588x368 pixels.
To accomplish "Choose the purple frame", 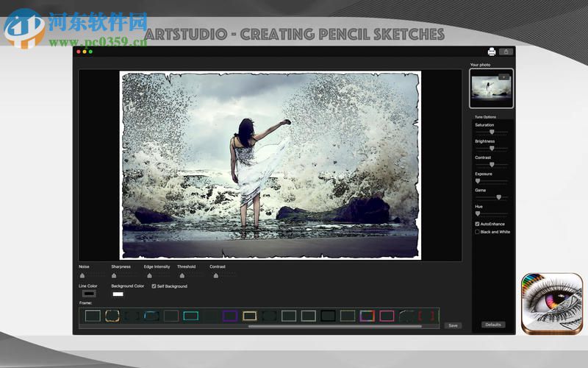I will pyautogui.click(x=230, y=316).
